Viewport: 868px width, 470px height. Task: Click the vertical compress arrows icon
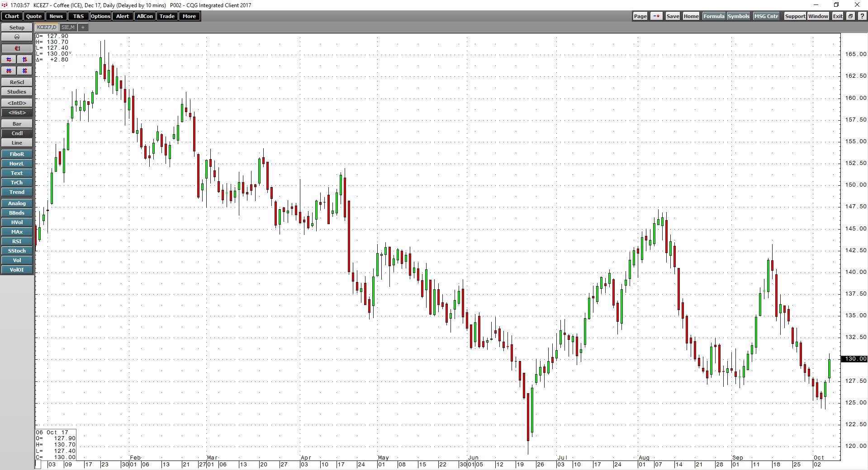tap(25, 71)
